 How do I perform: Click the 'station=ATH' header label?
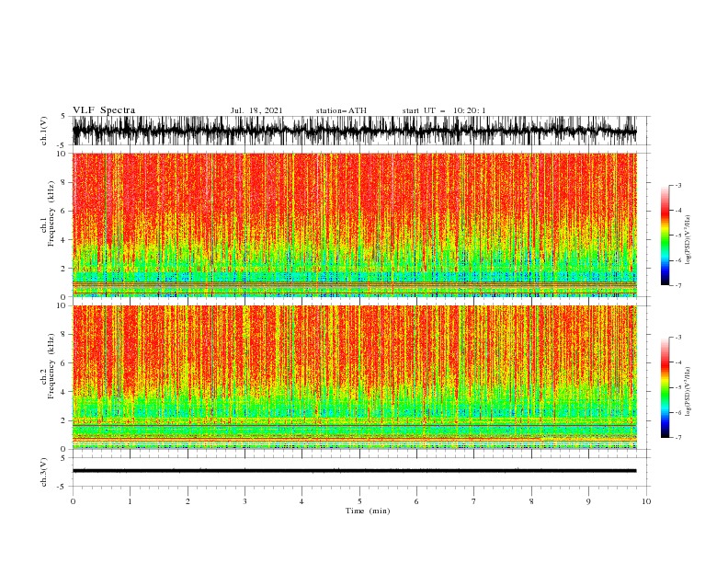click(341, 110)
